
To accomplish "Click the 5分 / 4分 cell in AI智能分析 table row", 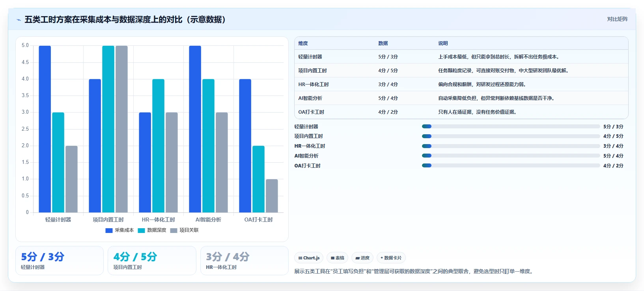I will [388, 98].
